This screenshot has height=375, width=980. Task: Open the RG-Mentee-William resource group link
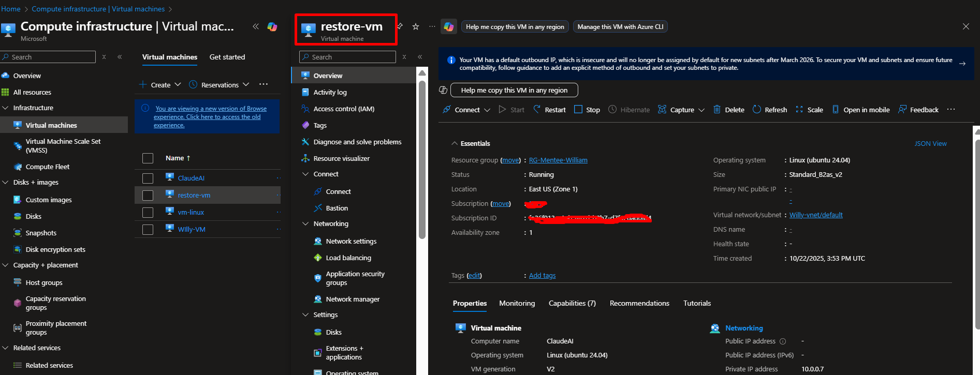[558, 160]
